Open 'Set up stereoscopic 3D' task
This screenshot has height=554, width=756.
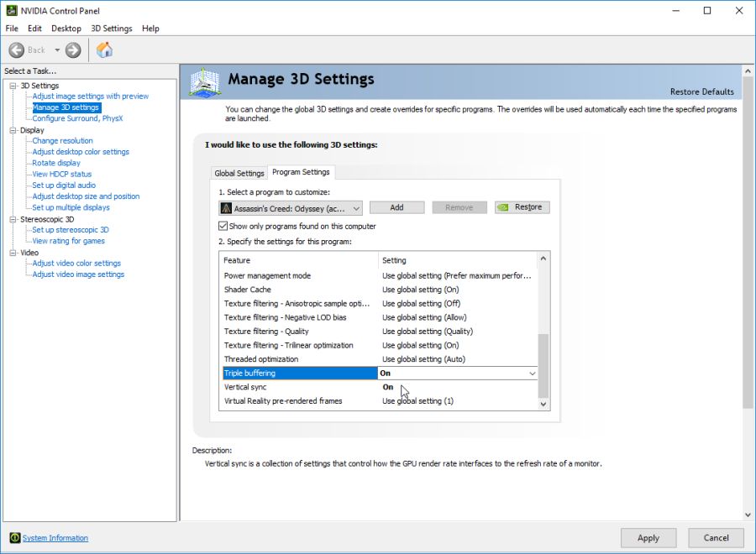pyautogui.click(x=71, y=230)
